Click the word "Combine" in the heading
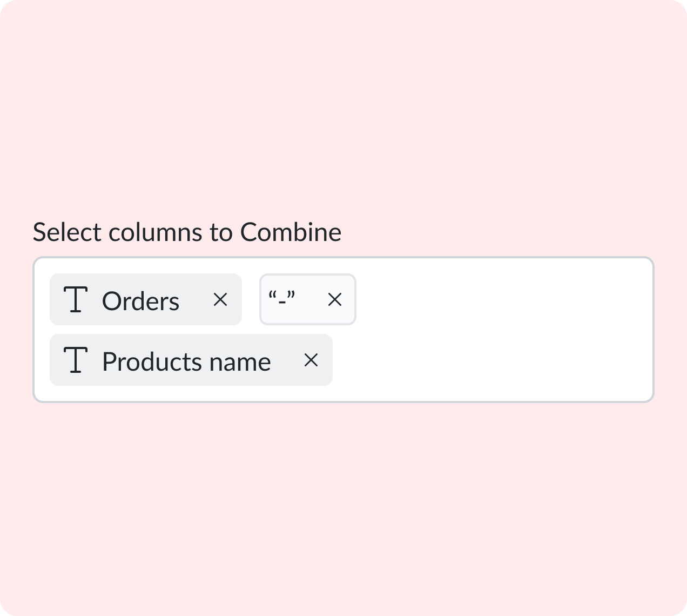The height and width of the screenshot is (616, 687). [291, 232]
